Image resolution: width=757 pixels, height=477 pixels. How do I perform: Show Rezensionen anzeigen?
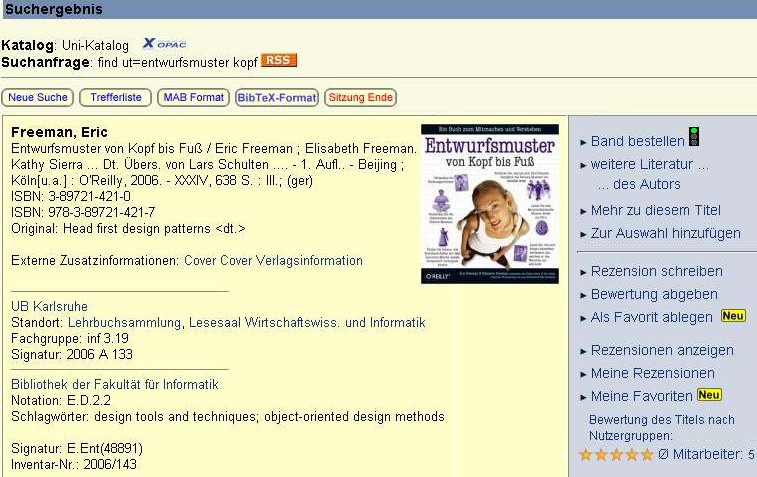[x=662, y=351]
